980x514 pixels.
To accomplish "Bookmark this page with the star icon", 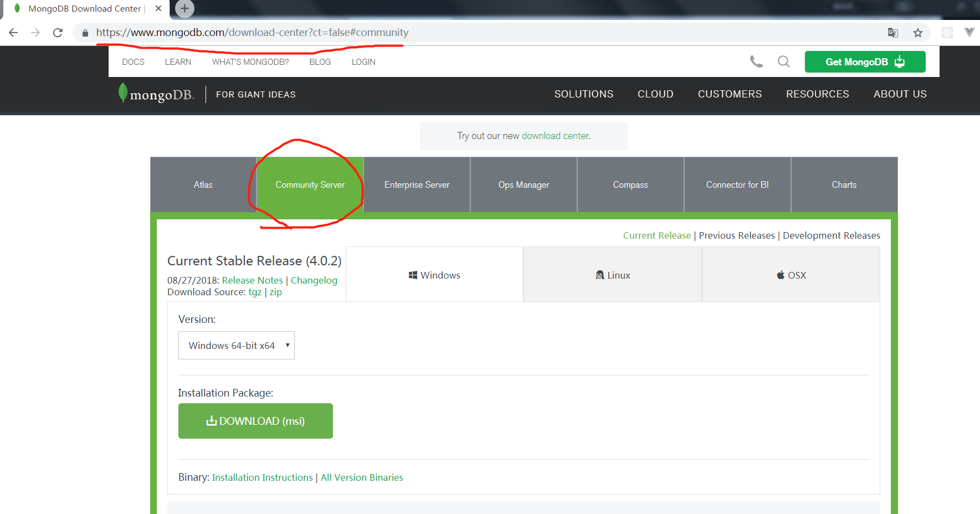I will click(x=918, y=33).
